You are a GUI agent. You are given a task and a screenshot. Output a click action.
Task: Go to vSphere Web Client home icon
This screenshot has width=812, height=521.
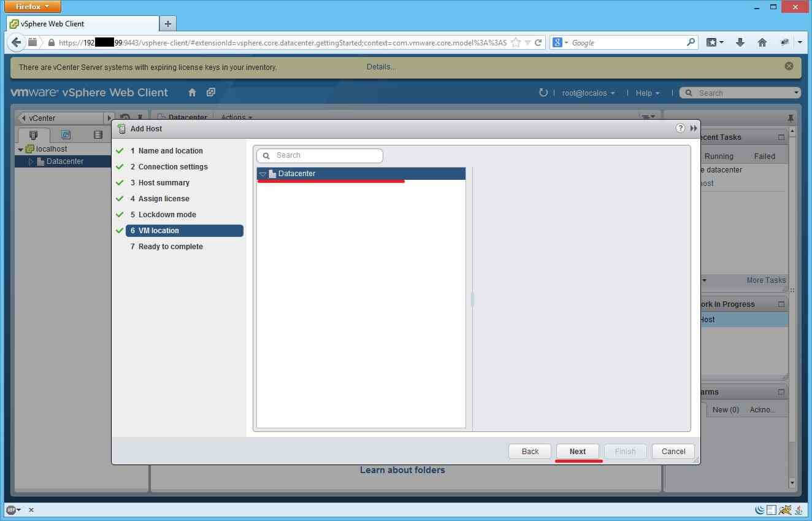[192, 93]
